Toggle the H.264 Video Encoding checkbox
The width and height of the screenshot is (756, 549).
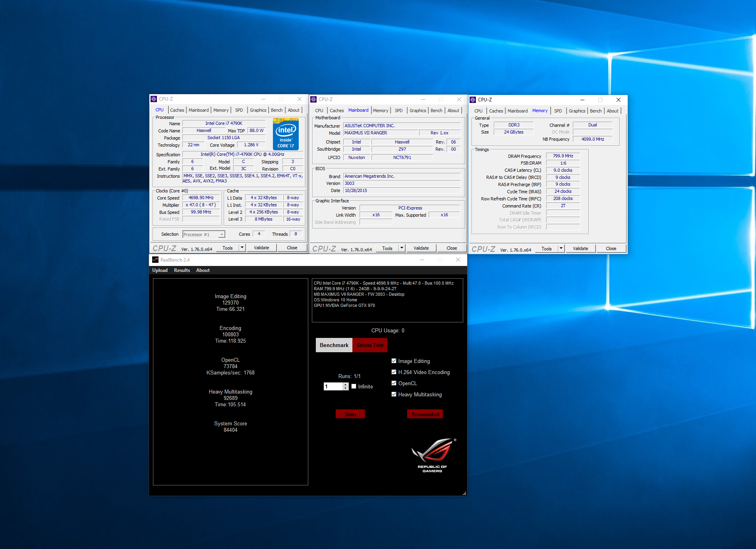394,372
